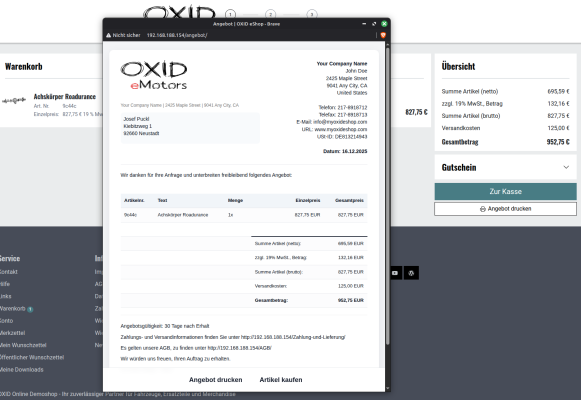The width and height of the screenshot is (581, 400).
Task: Click checkout step 1 circle indicator
Action: [x=230, y=14]
